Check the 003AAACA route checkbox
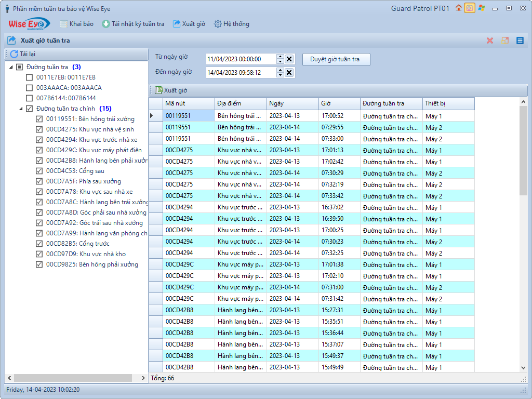This screenshot has height=399, width=532. [x=30, y=88]
